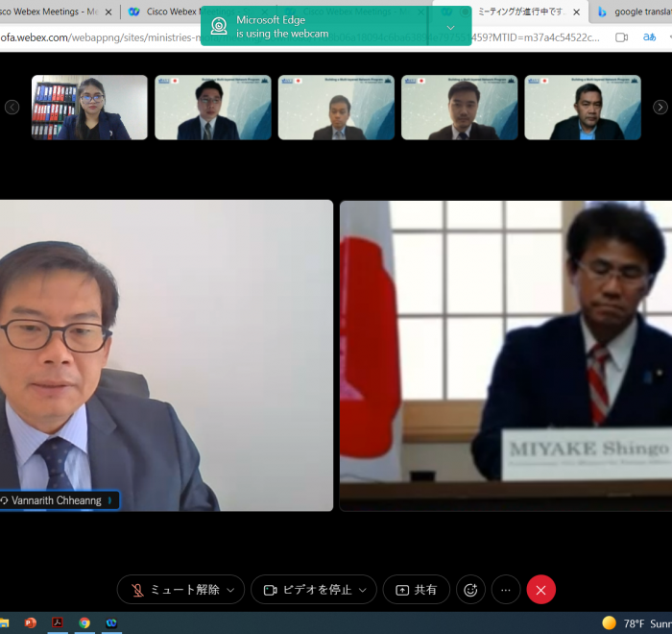The width and height of the screenshot is (672, 634).
Task: Click the 共有 share screen button
Action: click(x=416, y=590)
